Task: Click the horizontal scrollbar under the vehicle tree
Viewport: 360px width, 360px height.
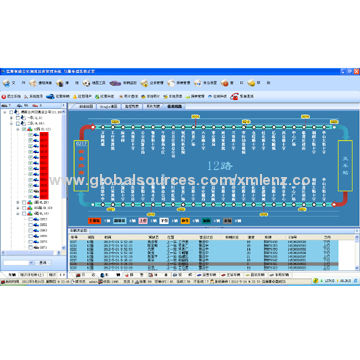Action: tap(31, 252)
